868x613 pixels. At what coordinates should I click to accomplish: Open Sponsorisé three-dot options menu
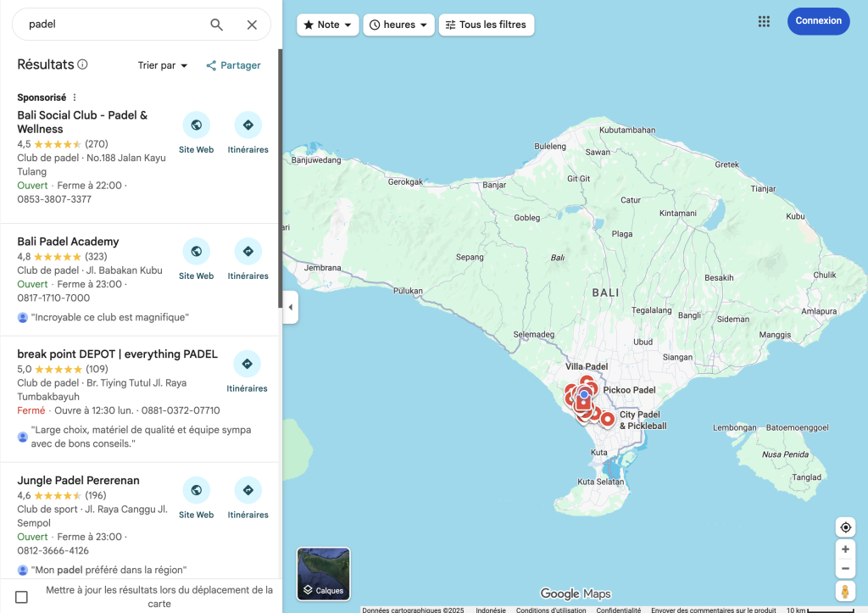click(75, 98)
